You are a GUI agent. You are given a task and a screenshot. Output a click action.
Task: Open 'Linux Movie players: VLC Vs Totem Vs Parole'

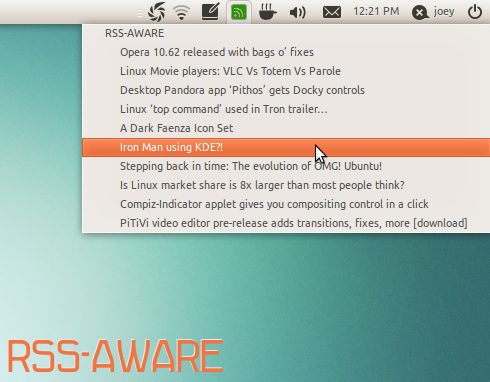pos(286,71)
